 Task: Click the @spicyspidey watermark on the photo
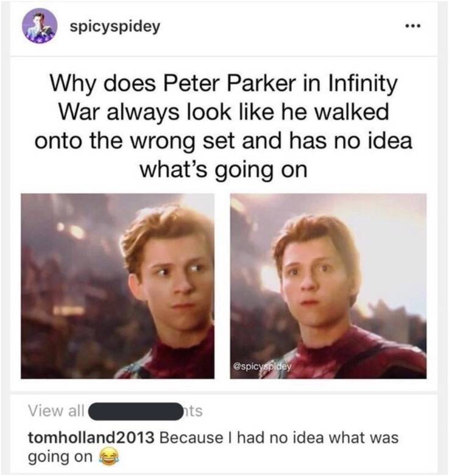263,366
